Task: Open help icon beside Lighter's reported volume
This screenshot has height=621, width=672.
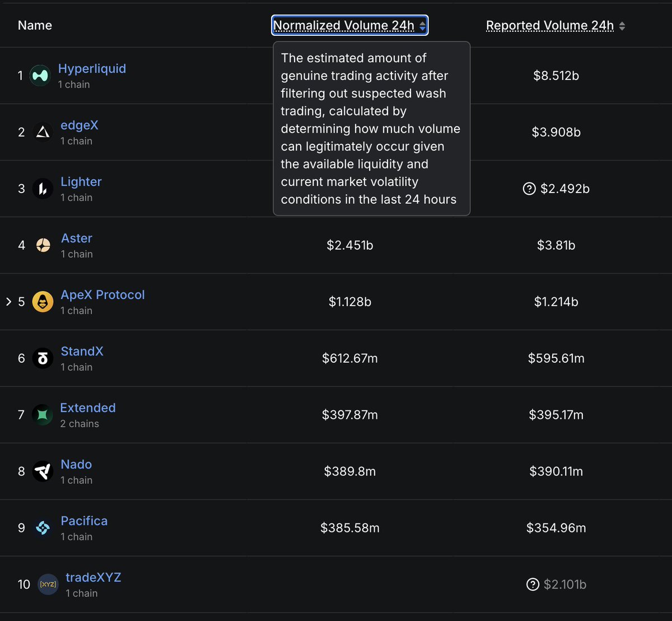Action: coord(530,189)
